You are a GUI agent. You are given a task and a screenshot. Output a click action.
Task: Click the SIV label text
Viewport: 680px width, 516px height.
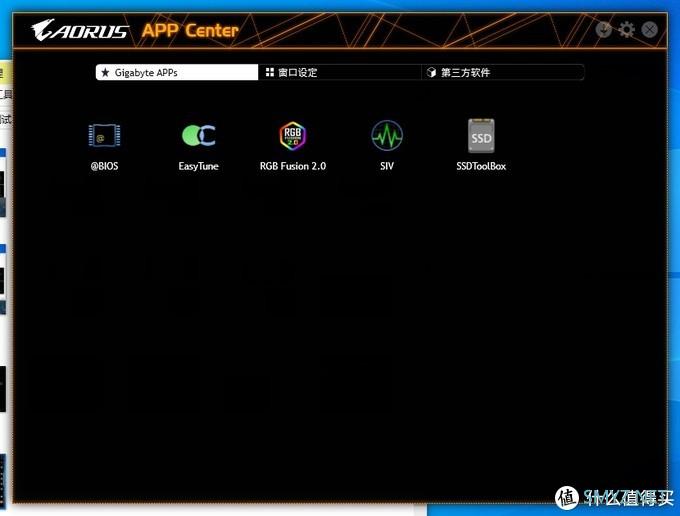click(x=387, y=166)
